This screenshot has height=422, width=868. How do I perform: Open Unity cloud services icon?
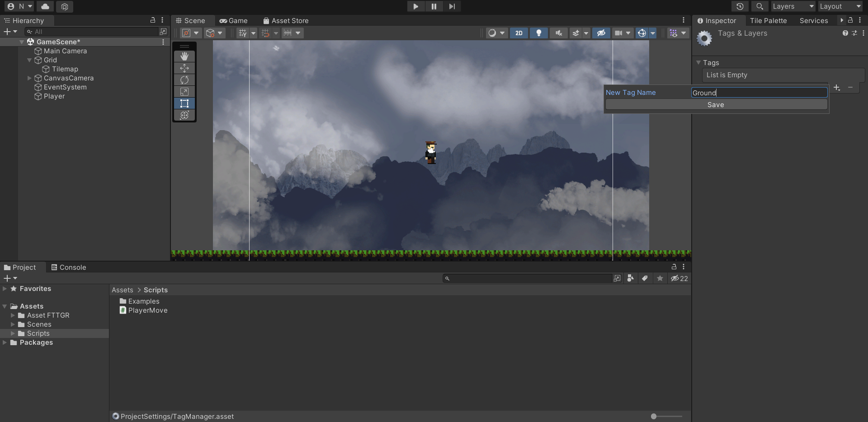[x=45, y=6]
